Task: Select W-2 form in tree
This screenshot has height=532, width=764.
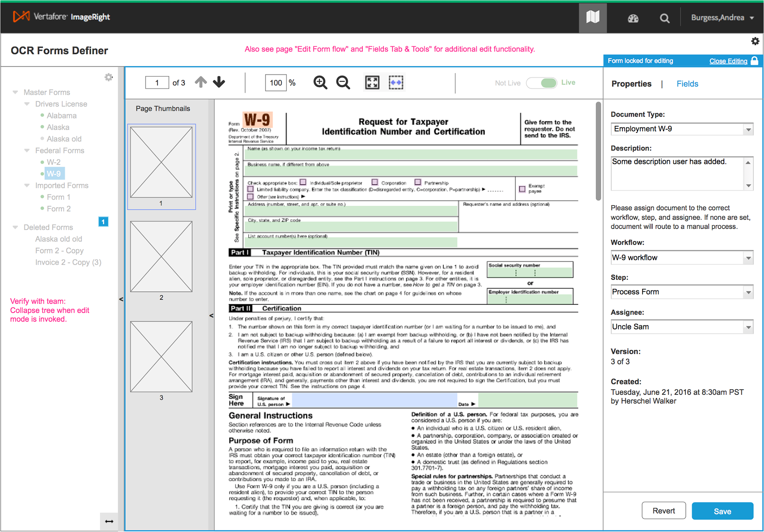Action: [x=54, y=162]
